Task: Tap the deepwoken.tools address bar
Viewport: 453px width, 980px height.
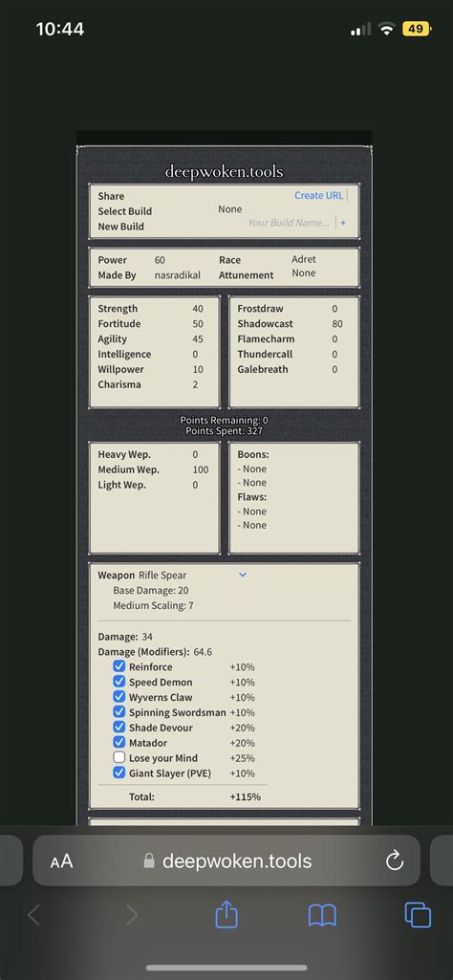Action: point(226,861)
